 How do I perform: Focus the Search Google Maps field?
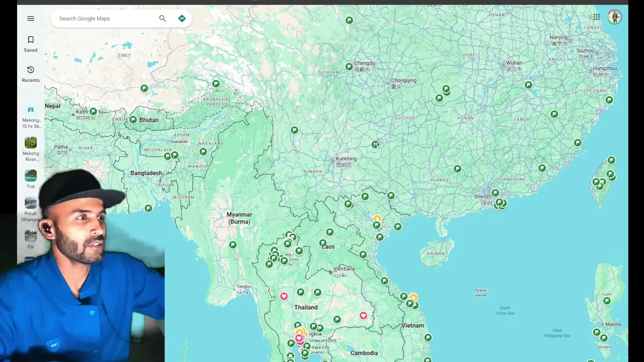point(106,19)
